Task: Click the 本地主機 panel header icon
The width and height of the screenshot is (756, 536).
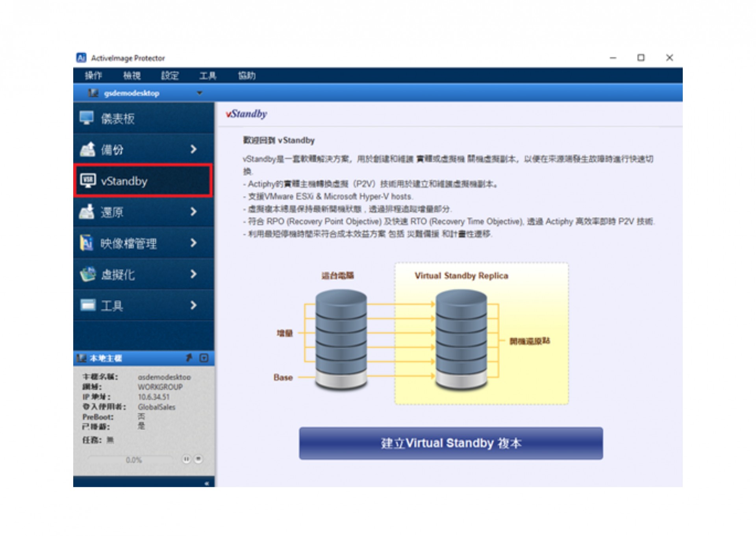Action: click(x=82, y=358)
